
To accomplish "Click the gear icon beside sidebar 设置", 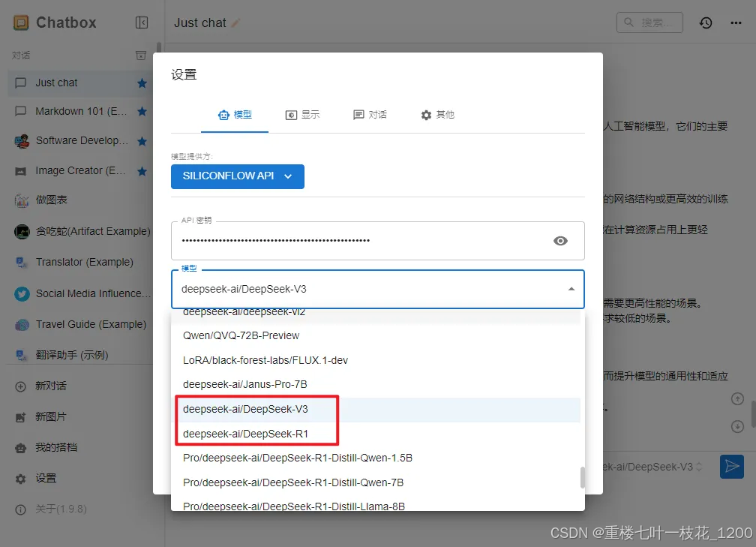I will tap(21, 479).
